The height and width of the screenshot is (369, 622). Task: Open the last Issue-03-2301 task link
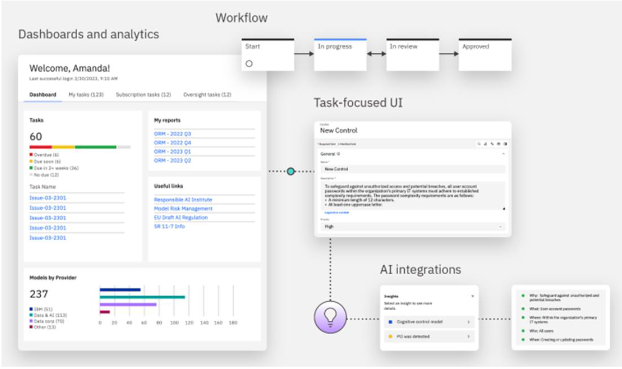pos(48,238)
